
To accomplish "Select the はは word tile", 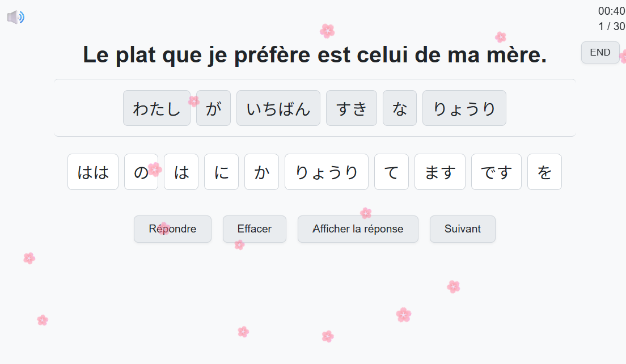I will tap(93, 172).
